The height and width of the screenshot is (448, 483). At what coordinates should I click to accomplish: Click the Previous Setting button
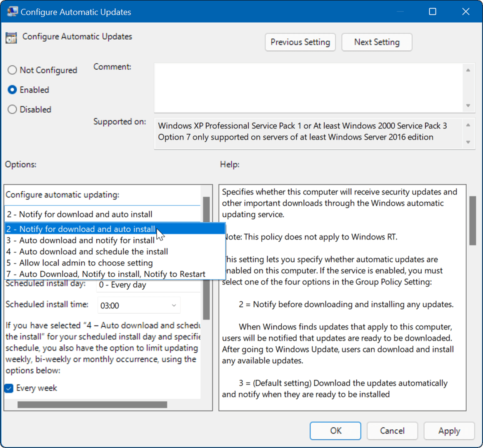(x=300, y=42)
